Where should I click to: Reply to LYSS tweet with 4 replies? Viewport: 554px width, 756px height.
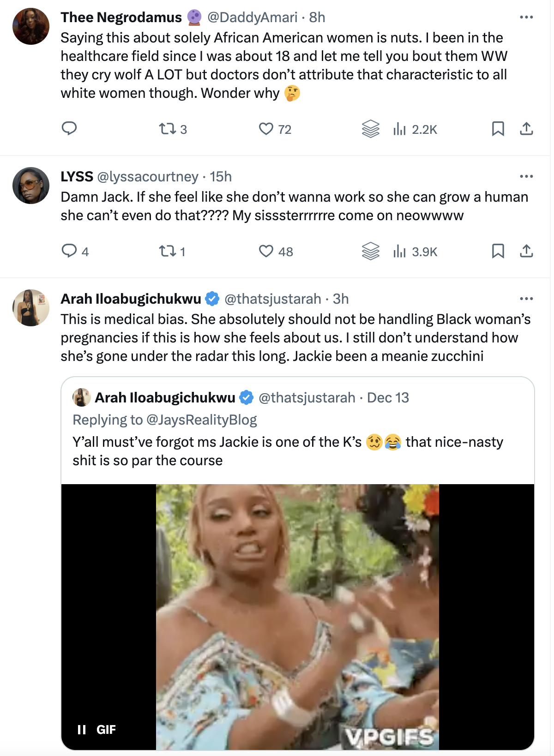(x=69, y=251)
